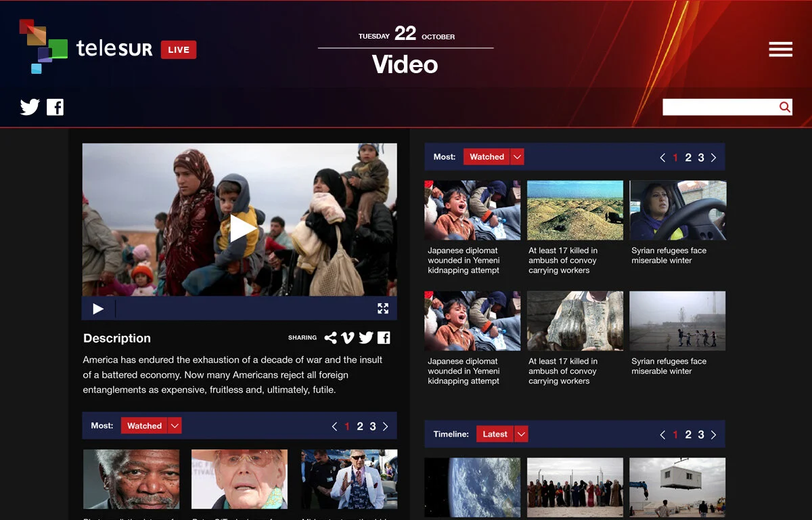This screenshot has height=520, width=812.
Task: Open woman driving car video thumbnail
Action: point(678,210)
